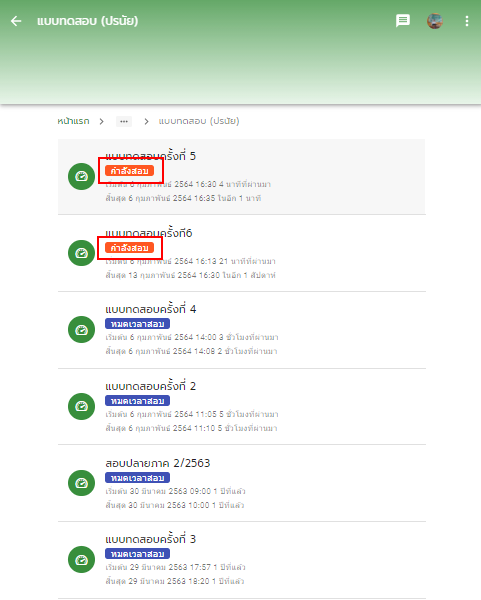
Task: Click quiz icon for แบบทดสอบครั้งที่ 3
Action: point(81,559)
